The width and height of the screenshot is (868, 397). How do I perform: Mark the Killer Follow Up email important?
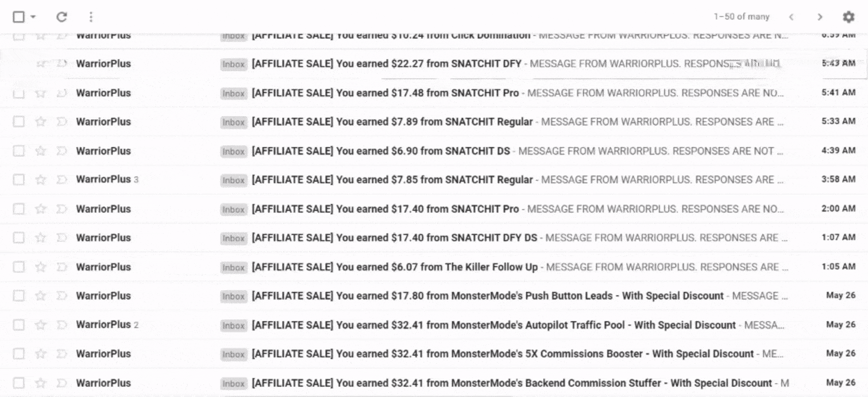[x=62, y=267]
